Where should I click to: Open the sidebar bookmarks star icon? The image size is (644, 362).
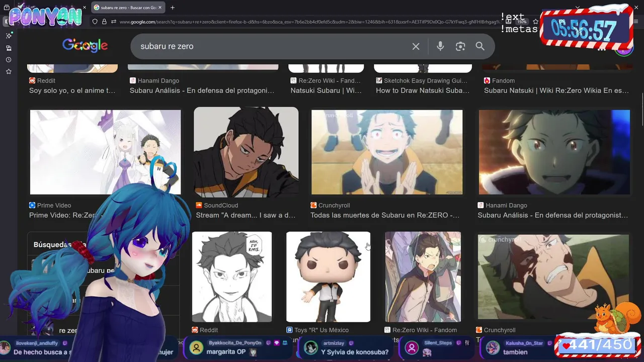[9, 72]
